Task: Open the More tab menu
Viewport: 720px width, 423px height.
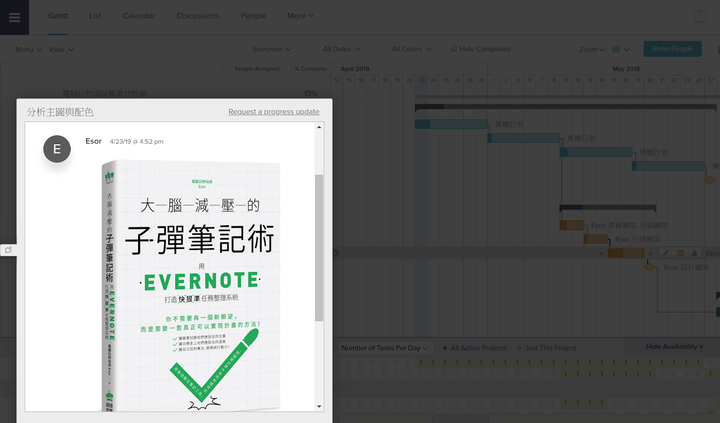Action: pos(300,16)
